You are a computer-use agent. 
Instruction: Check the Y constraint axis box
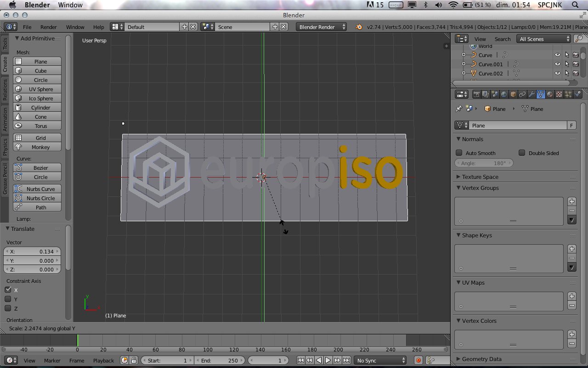point(8,299)
